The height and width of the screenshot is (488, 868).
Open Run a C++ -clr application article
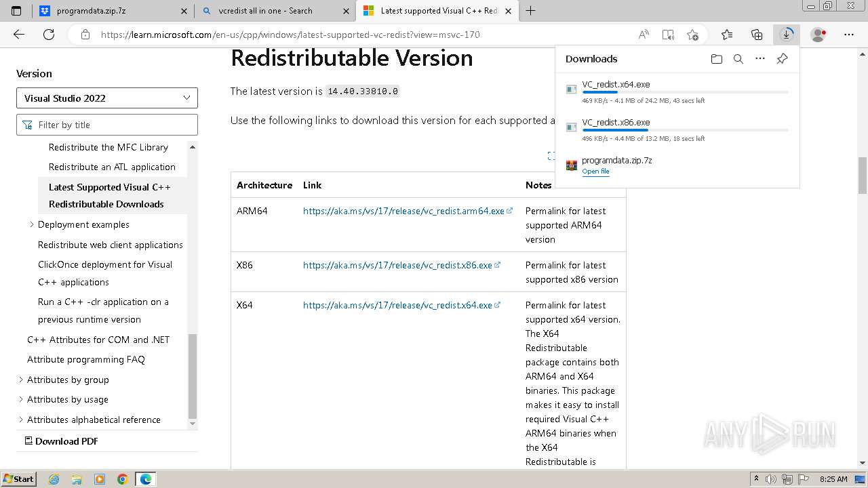pos(103,310)
